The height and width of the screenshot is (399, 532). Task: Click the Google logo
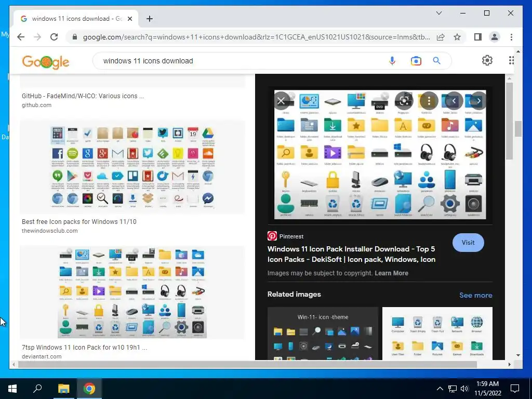[46, 61]
